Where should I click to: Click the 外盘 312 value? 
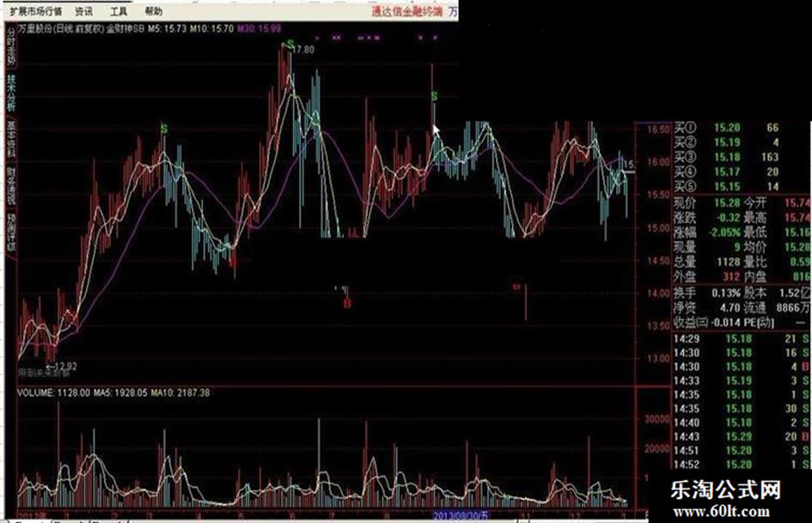(x=732, y=277)
